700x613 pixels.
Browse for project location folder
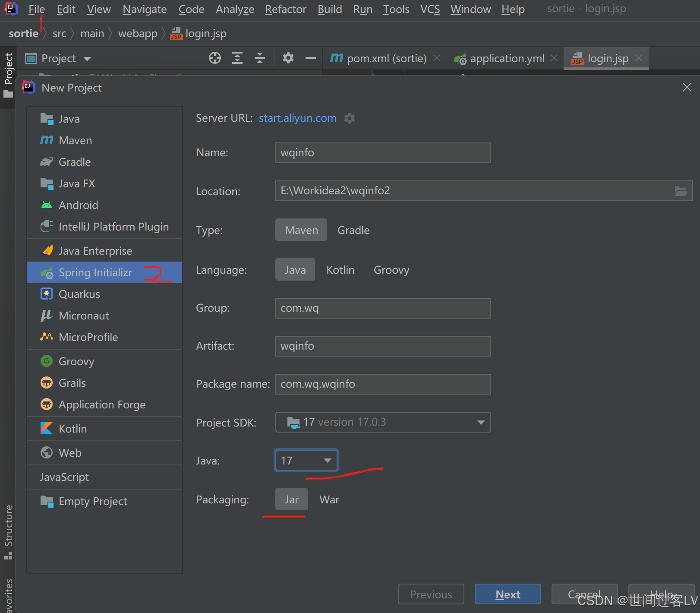[x=681, y=191]
